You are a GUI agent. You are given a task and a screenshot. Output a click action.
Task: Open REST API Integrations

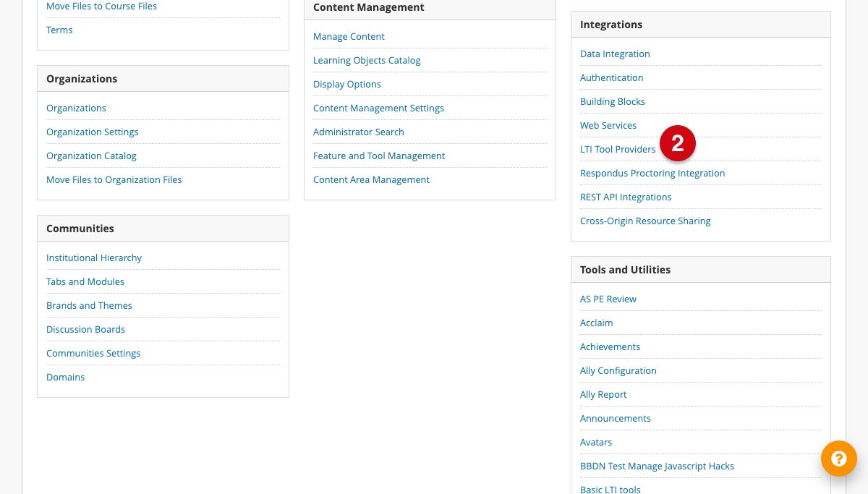[x=626, y=197]
